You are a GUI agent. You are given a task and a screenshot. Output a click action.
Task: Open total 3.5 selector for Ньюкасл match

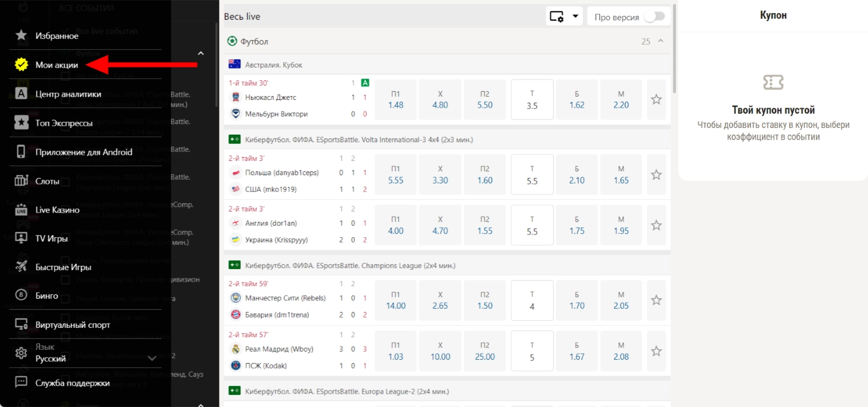click(x=532, y=99)
